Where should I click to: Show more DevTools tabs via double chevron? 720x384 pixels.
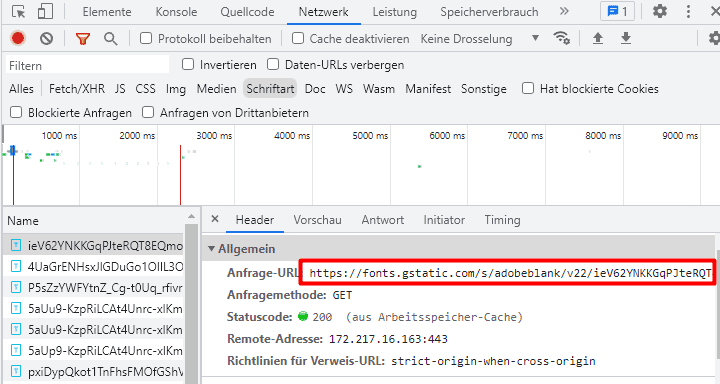pyautogui.click(x=564, y=11)
